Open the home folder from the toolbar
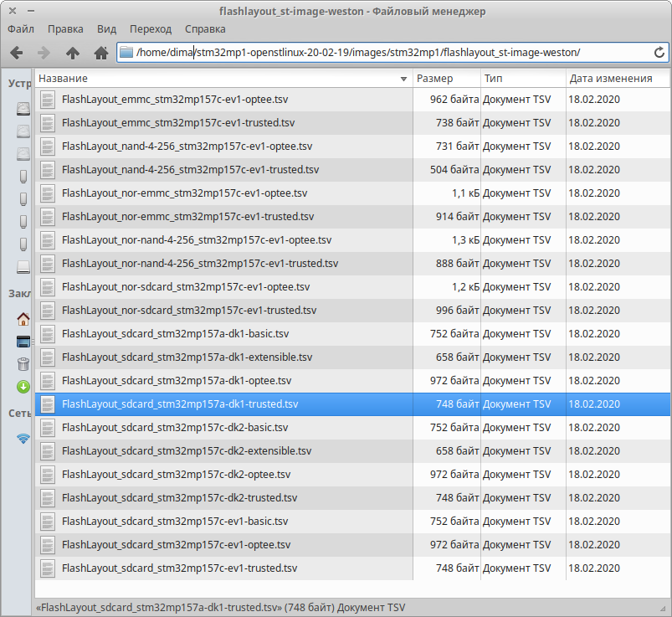The image size is (672, 617). pyautogui.click(x=101, y=54)
